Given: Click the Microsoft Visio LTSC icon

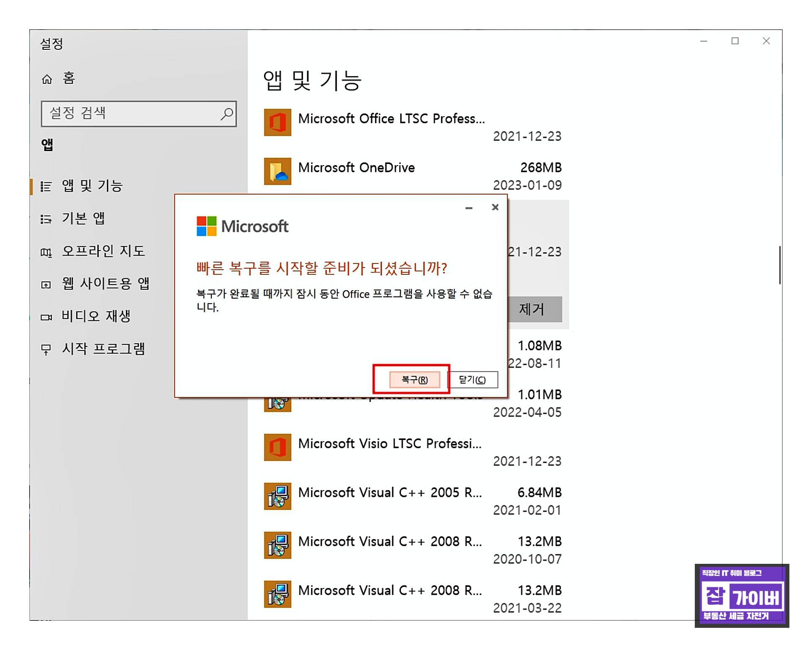Looking at the screenshot, I should point(278,447).
